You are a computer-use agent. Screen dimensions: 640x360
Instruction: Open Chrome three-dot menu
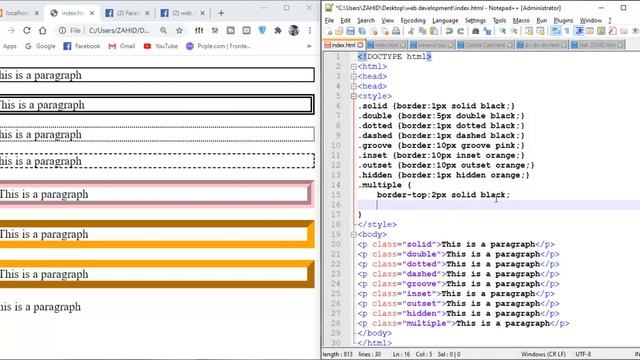tap(310, 31)
